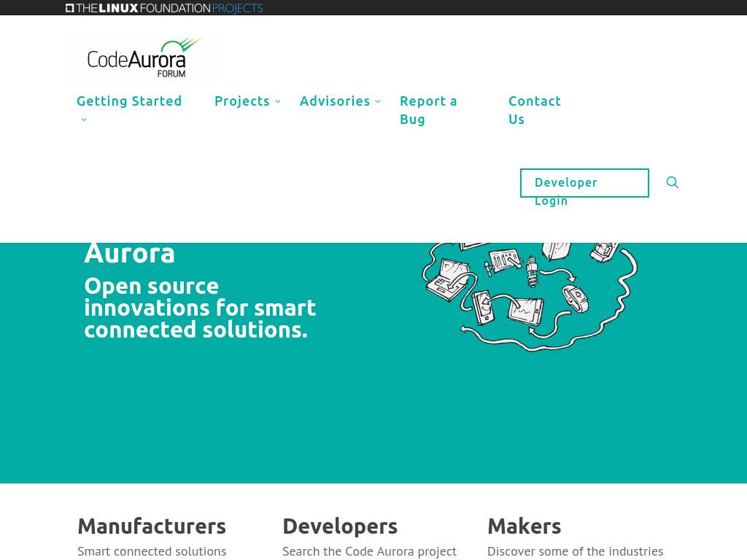Click 'Discover some of the industries' text
The width and height of the screenshot is (747, 560).
(x=576, y=551)
